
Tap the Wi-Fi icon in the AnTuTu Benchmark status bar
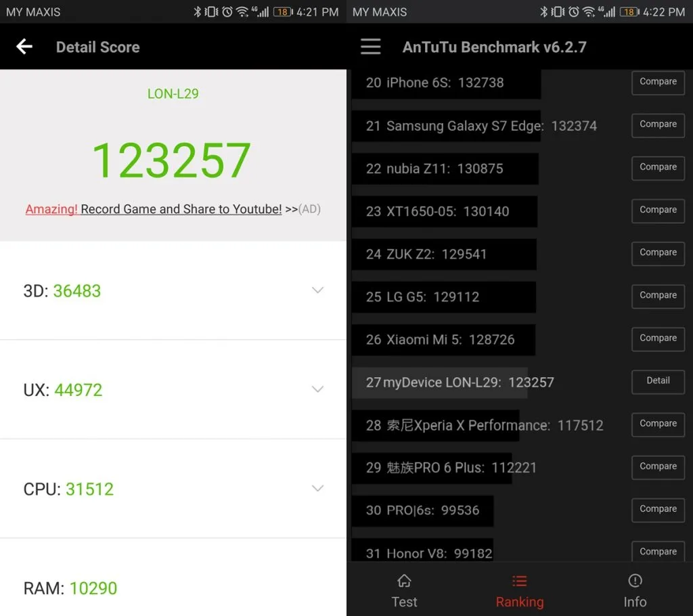point(589,12)
